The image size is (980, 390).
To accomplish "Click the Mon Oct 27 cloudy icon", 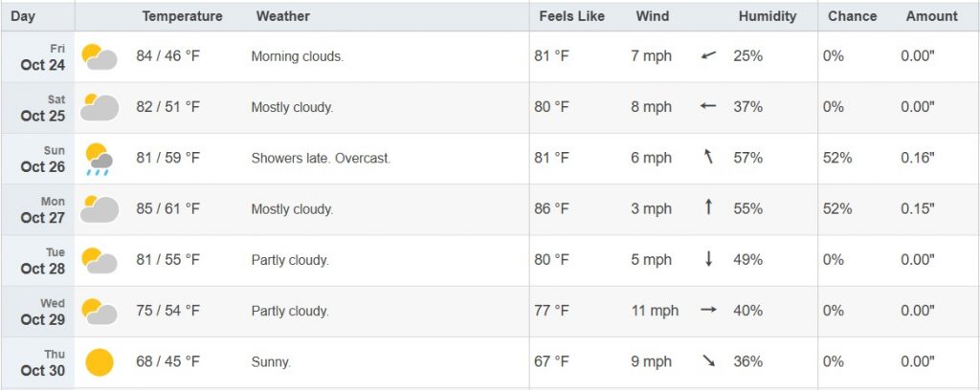I will 99,208.
